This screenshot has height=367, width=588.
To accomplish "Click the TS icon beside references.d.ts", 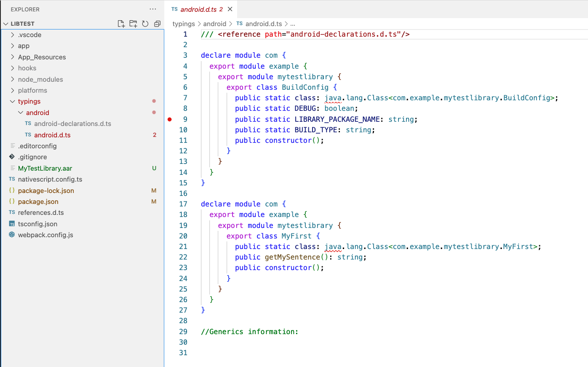I will 12,212.
